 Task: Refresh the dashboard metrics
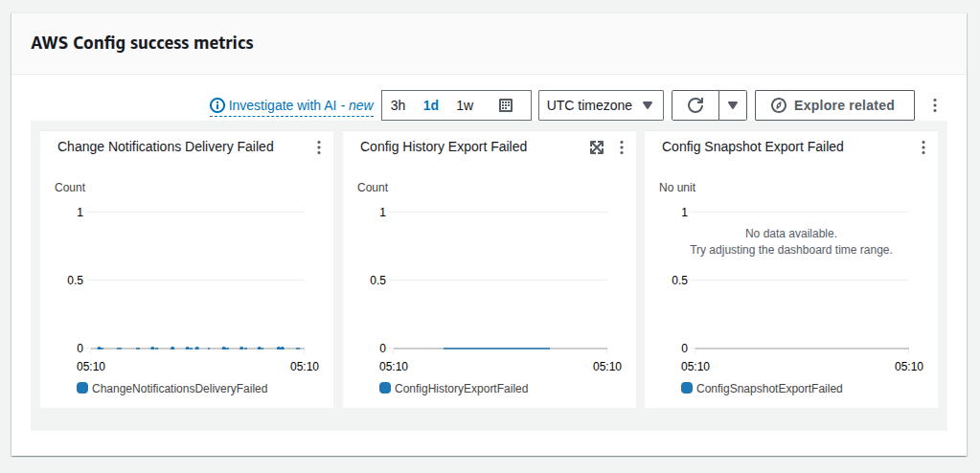coord(695,105)
